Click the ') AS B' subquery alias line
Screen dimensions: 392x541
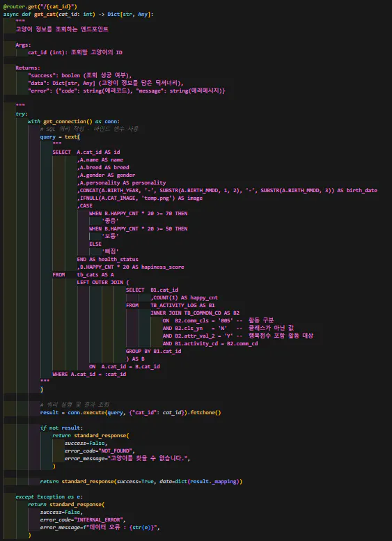click(135, 359)
